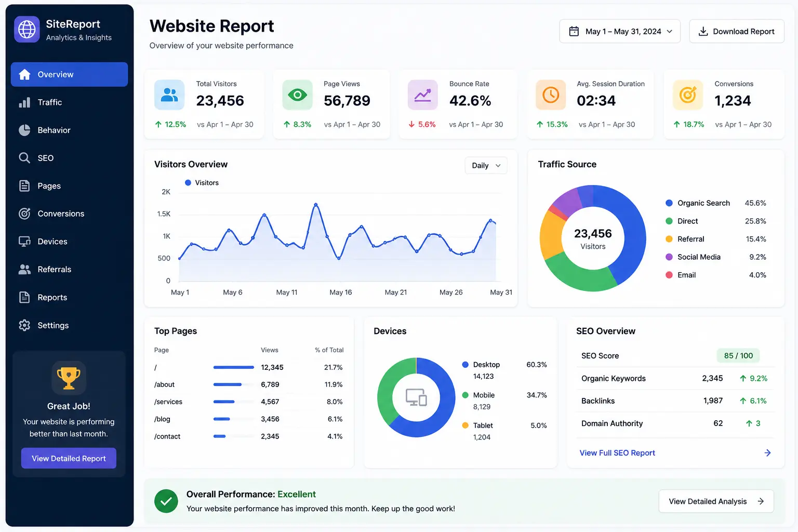The width and height of the screenshot is (798, 532).
Task: Open Pages from the sidebar
Action: (69, 186)
